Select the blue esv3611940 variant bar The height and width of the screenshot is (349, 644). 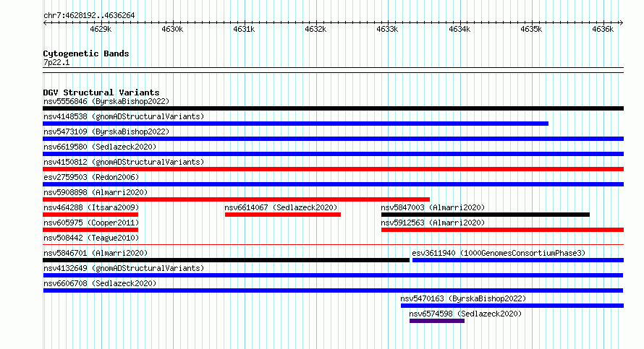(x=518, y=260)
